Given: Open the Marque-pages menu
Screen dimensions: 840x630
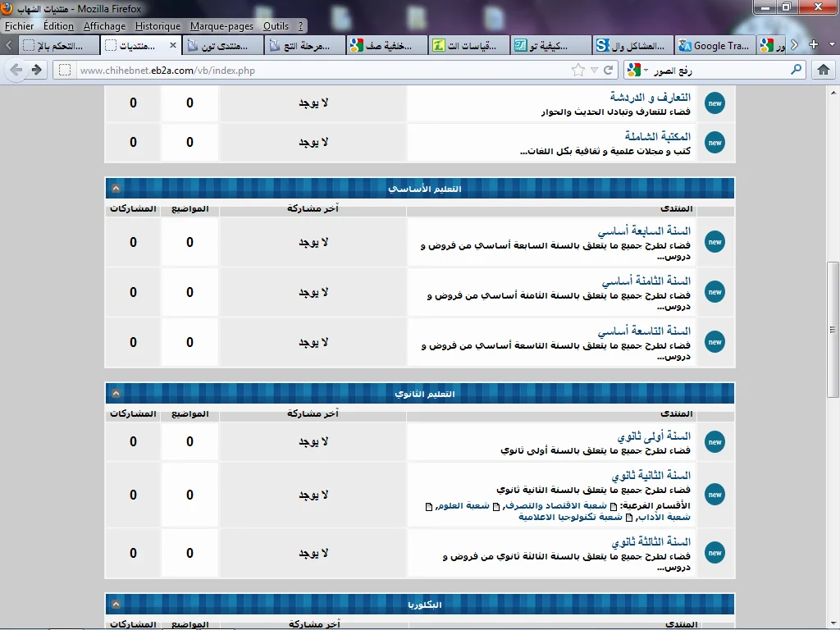Looking at the screenshot, I should coord(221,26).
